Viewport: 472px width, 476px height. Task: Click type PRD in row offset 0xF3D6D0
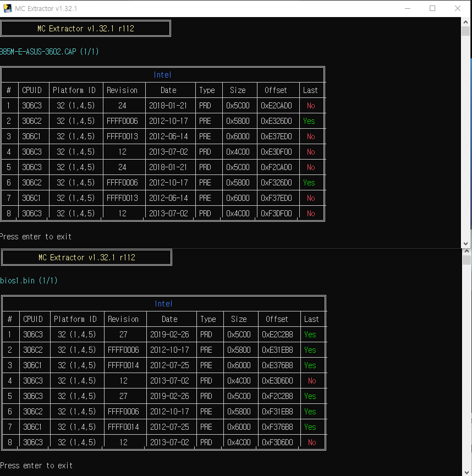pos(206,442)
